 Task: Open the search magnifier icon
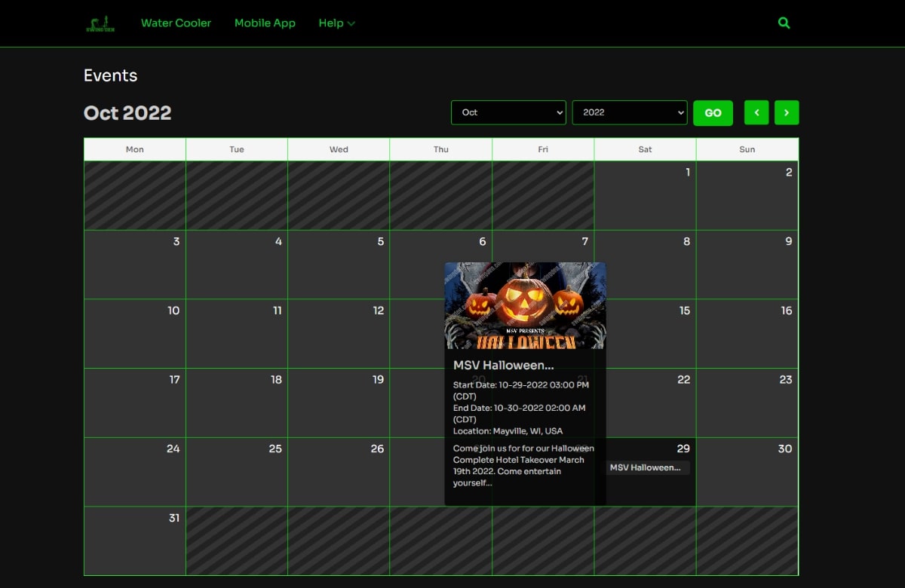784,23
